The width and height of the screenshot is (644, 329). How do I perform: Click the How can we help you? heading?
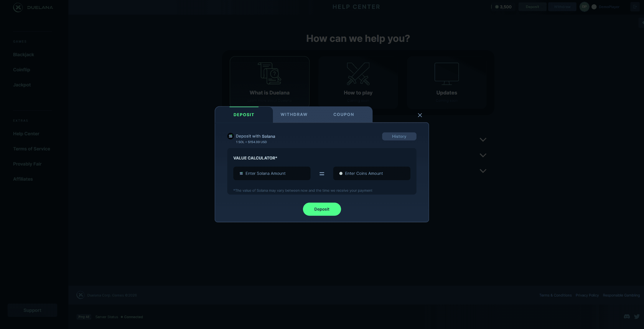358,39
